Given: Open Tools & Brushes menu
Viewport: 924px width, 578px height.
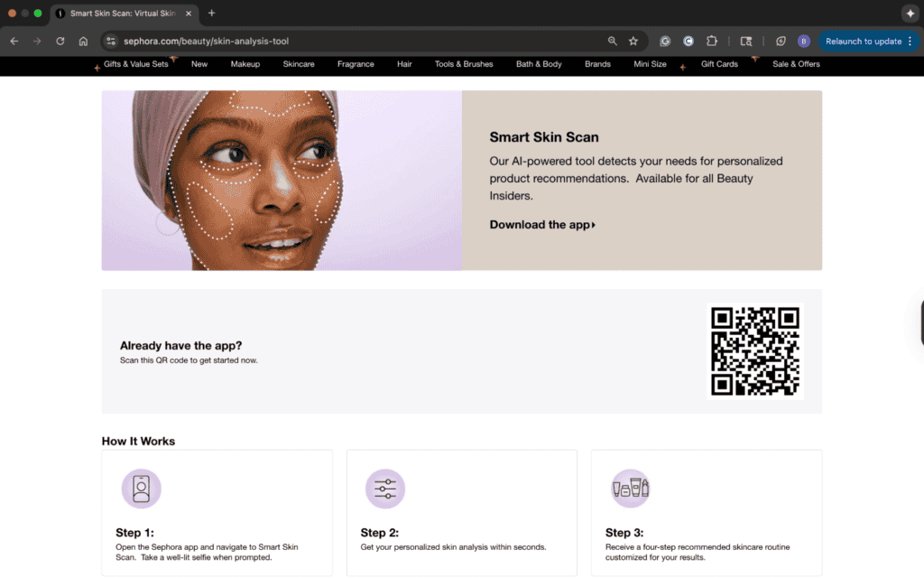Looking at the screenshot, I should [x=464, y=64].
